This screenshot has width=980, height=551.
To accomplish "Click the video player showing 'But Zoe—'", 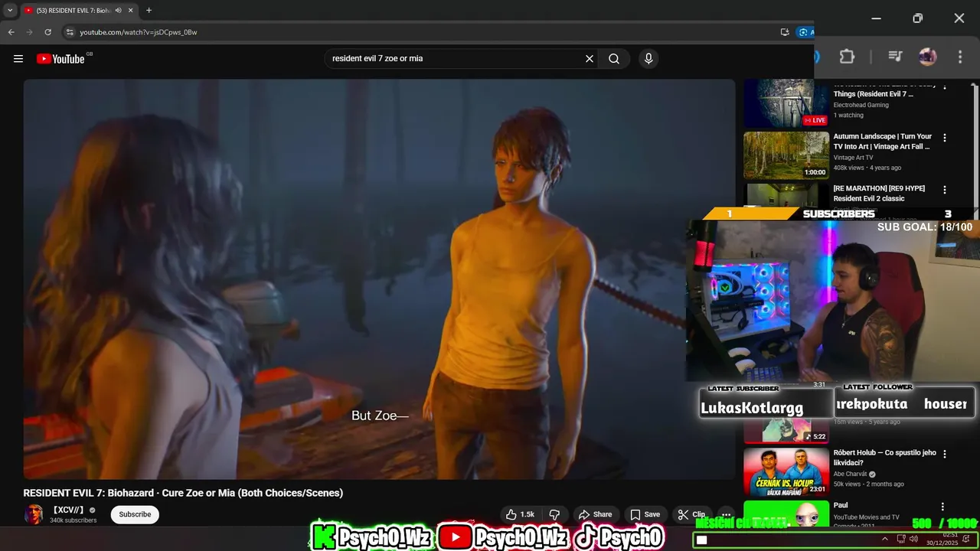I will coord(379,279).
